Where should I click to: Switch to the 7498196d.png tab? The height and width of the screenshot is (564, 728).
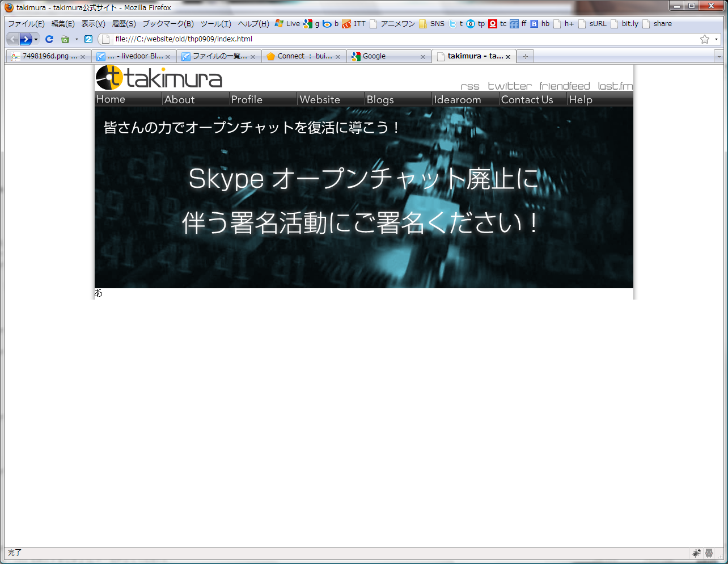49,56
